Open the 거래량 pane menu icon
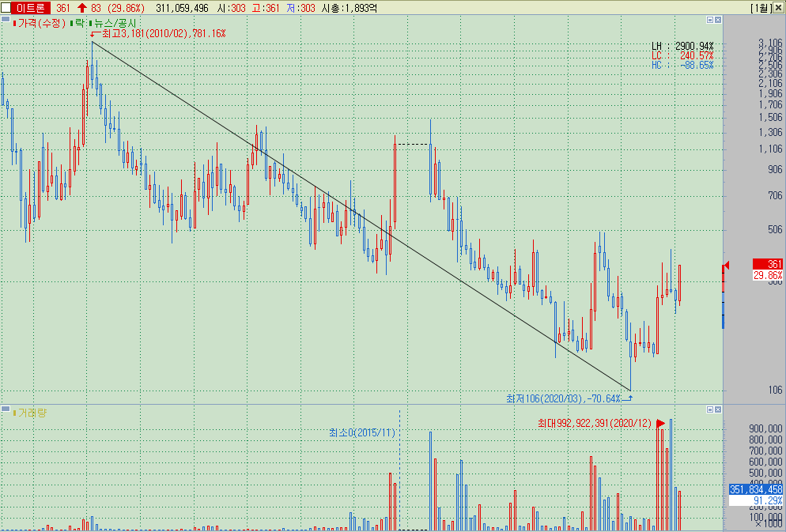 click(6, 409)
